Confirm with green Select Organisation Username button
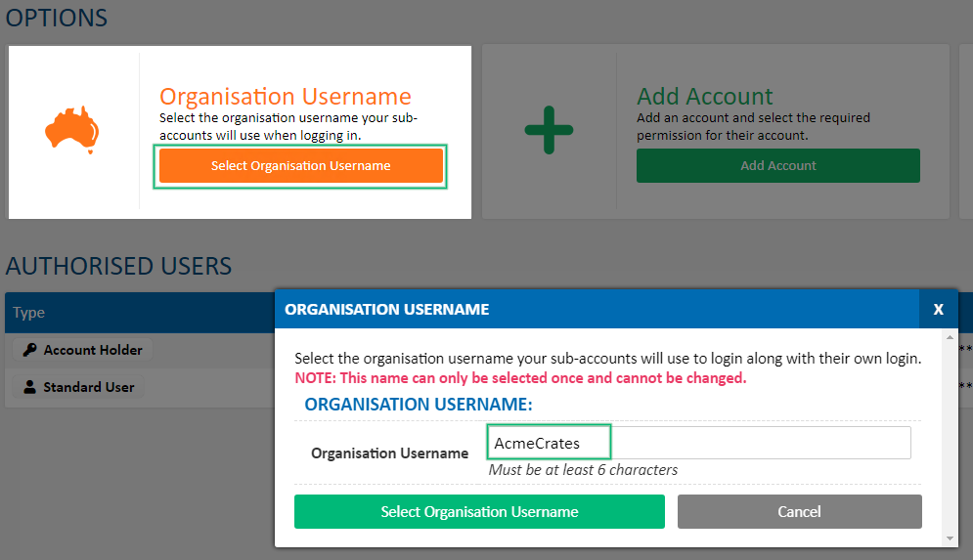The height and width of the screenshot is (560, 973). tap(479, 512)
